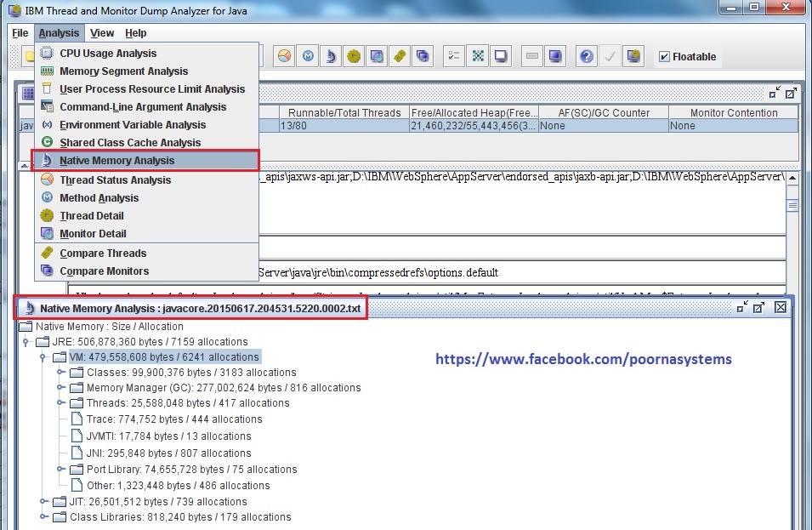This screenshot has height=530, width=812.
Task: Select Compare Threads menu entry
Action: (146, 253)
